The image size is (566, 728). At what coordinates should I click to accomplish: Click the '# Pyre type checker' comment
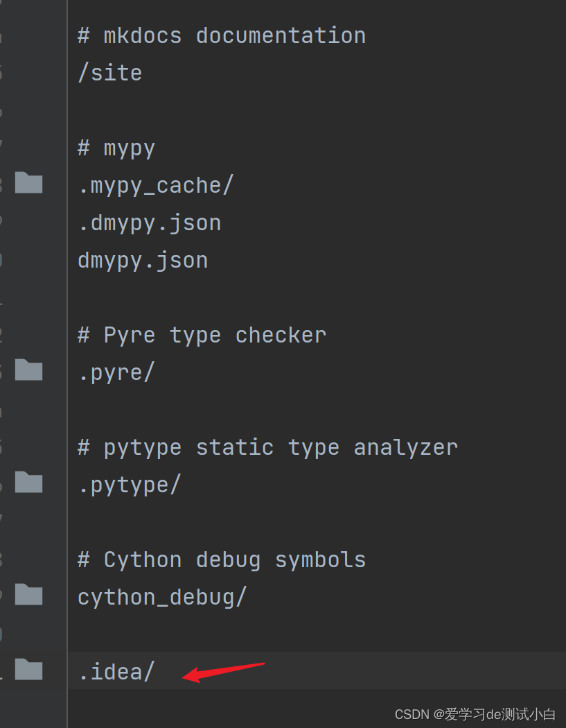[202, 335]
